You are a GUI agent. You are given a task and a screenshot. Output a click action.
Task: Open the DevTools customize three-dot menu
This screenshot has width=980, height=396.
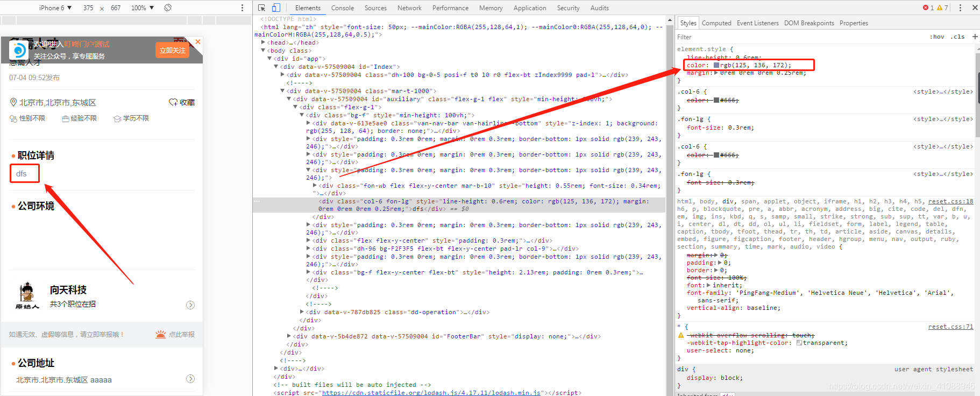960,8
